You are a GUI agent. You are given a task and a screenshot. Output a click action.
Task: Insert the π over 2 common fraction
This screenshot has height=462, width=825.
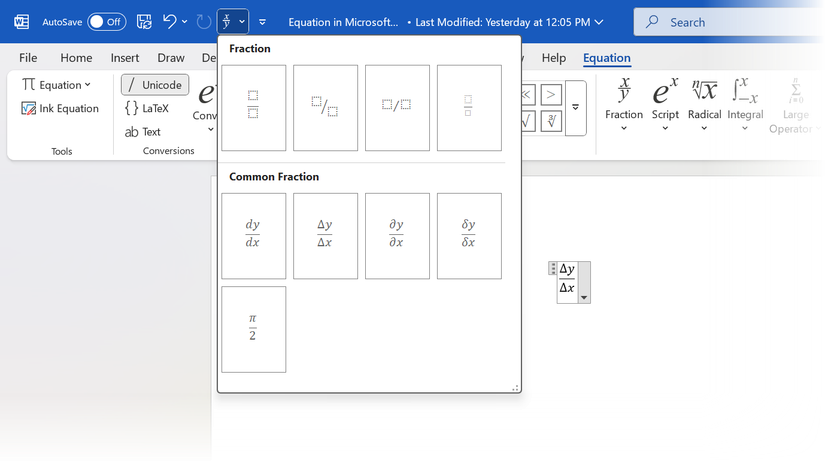254,329
